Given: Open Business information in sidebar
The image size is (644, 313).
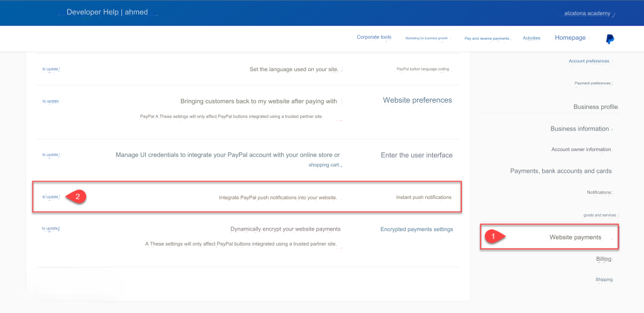Looking at the screenshot, I should (x=579, y=128).
